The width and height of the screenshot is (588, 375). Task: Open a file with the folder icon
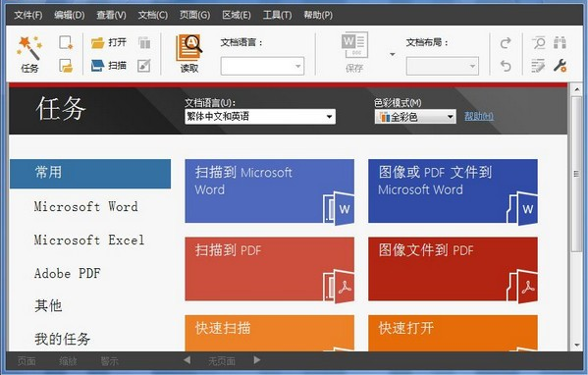coord(97,43)
